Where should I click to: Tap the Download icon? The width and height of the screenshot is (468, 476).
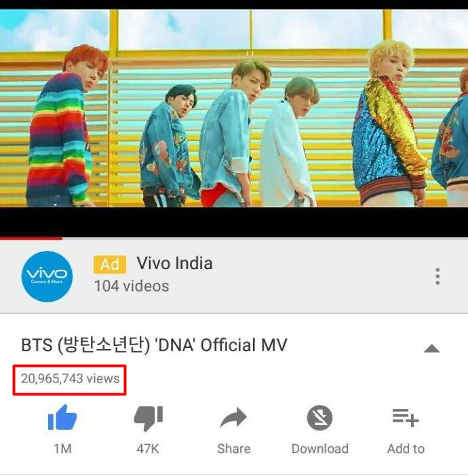click(319, 418)
